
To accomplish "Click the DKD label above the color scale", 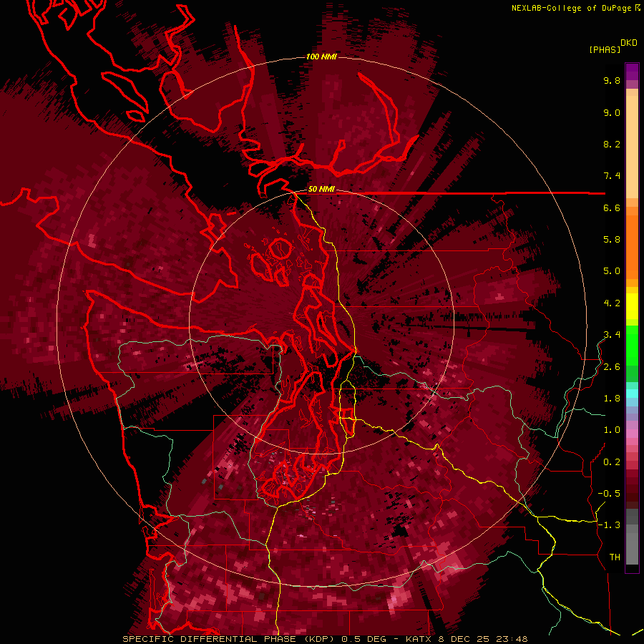I will click(x=629, y=43).
